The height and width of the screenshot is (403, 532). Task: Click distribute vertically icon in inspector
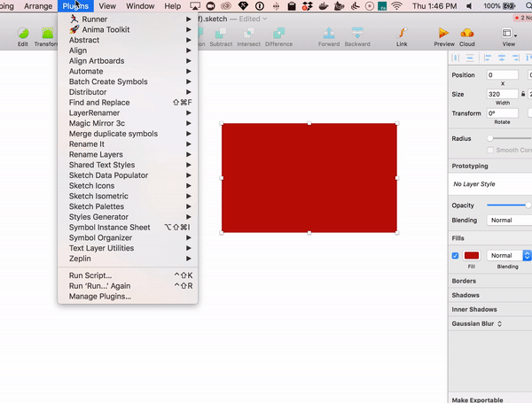[470, 58]
